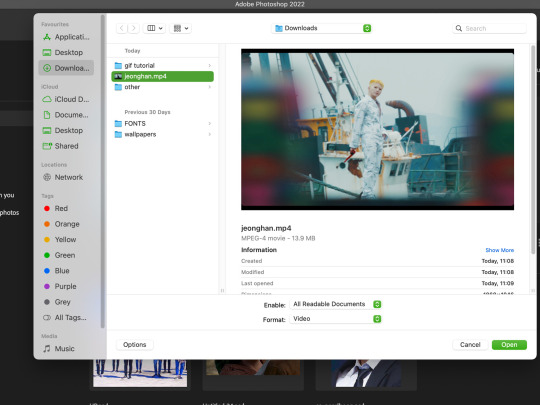Select the wallpapers folder
The image size is (540, 405).
tap(163, 134)
